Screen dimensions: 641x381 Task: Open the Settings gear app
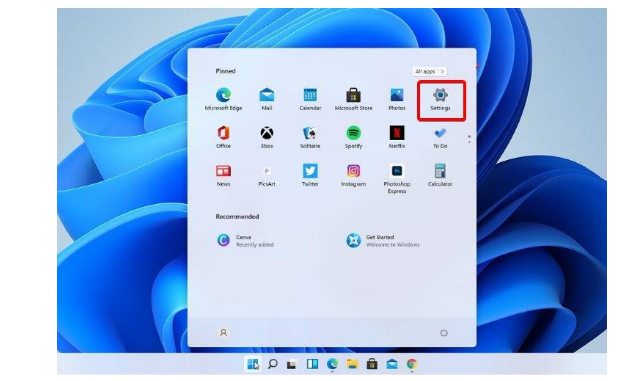440,99
